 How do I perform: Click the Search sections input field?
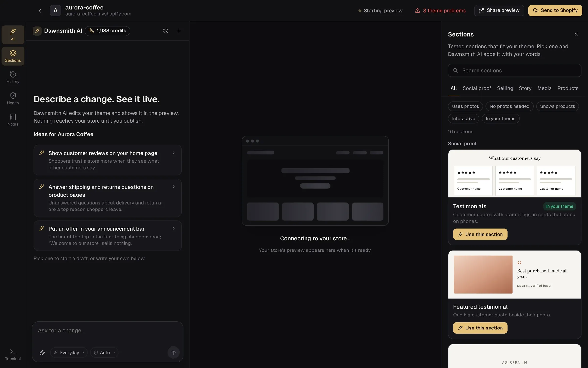click(514, 70)
